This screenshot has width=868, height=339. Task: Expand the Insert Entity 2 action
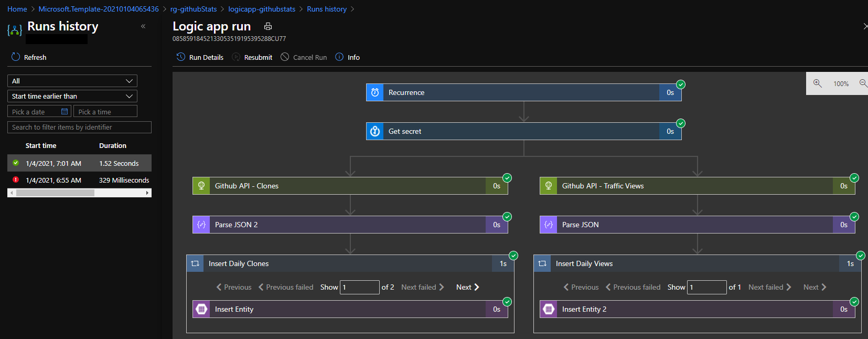[x=698, y=309]
